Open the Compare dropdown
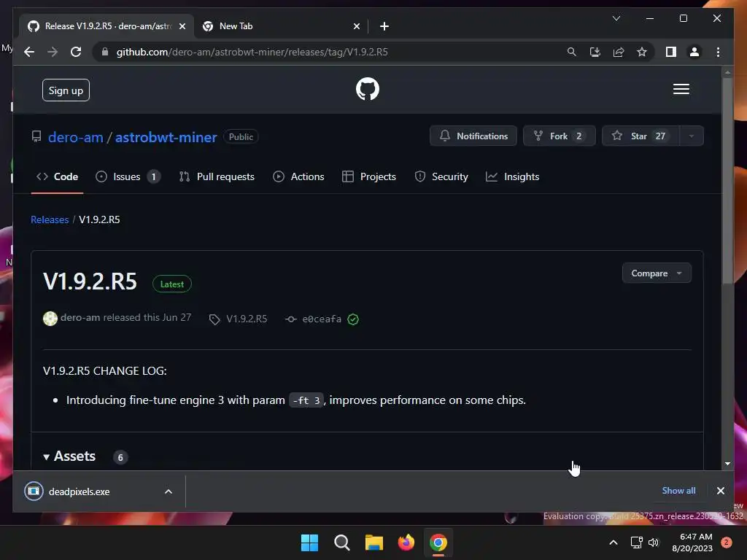This screenshot has width=747, height=560. (657, 273)
